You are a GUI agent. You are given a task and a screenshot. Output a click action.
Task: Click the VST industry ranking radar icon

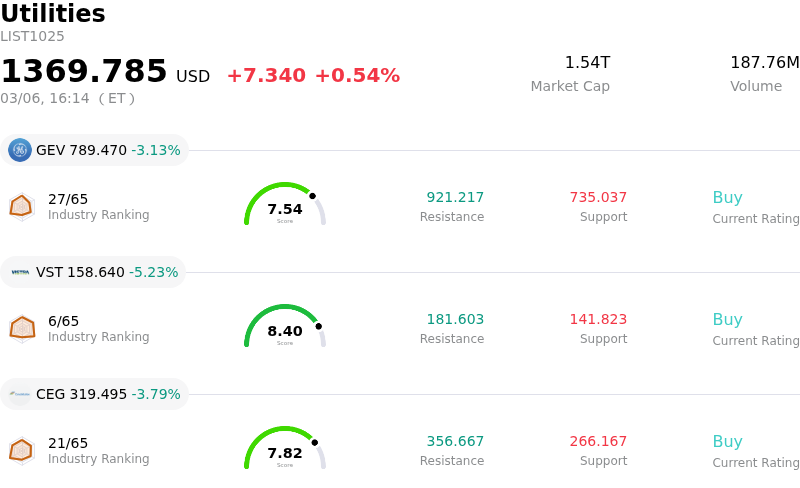click(21, 328)
